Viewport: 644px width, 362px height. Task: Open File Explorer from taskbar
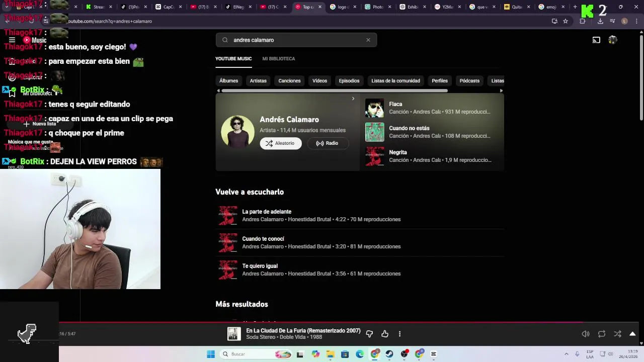330,354
